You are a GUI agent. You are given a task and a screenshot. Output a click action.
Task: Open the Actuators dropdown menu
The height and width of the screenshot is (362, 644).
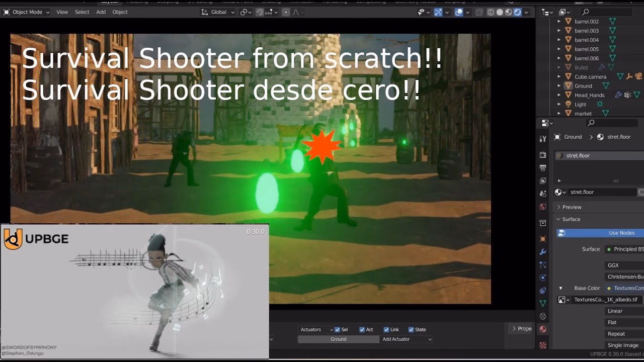click(316, 329)
